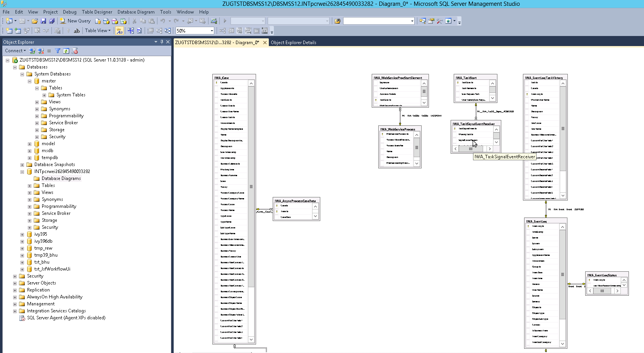
Task: Click the Arrange Selection icon
Action: click(x=159, y=31)
